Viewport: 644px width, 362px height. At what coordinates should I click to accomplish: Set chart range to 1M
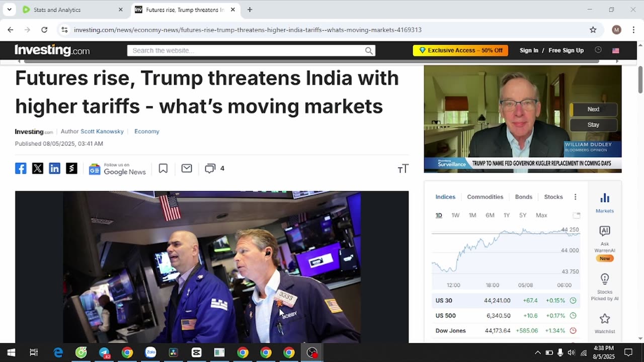[x=472, y=215]
